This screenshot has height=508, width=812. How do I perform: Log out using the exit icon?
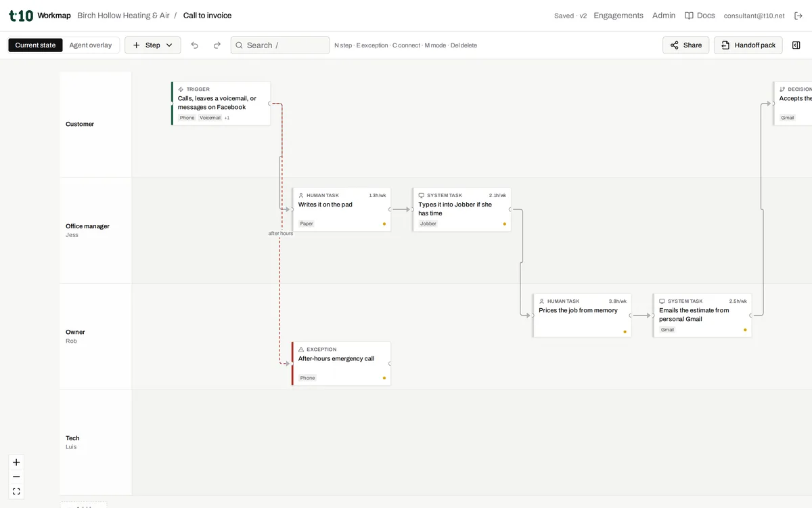point(798,16)
